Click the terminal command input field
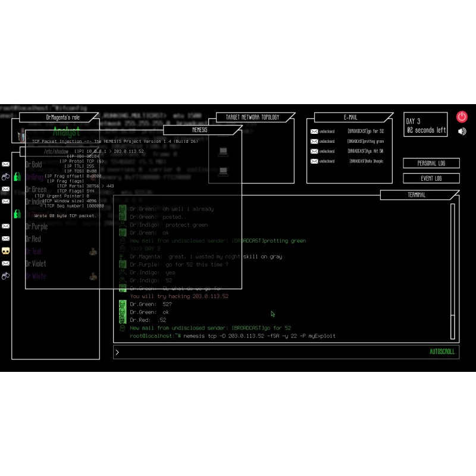476x476 pixels. point(268,352)
